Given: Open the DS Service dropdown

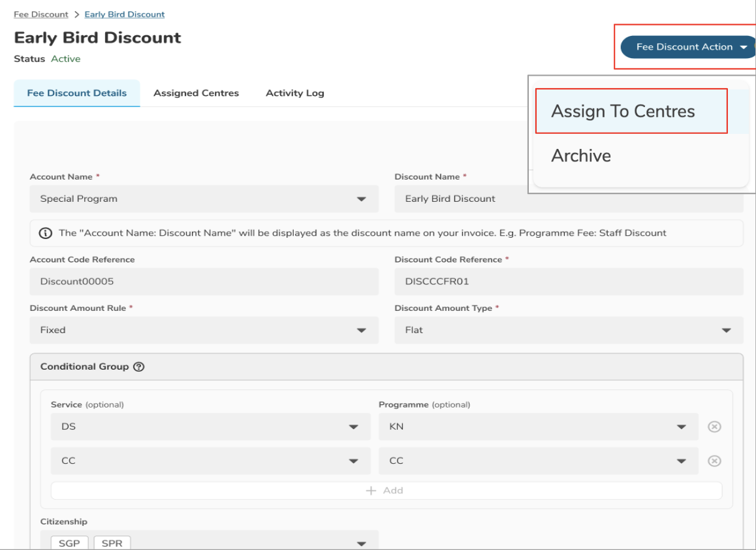Looking at the screenshot, I should [x=206, y=427].
